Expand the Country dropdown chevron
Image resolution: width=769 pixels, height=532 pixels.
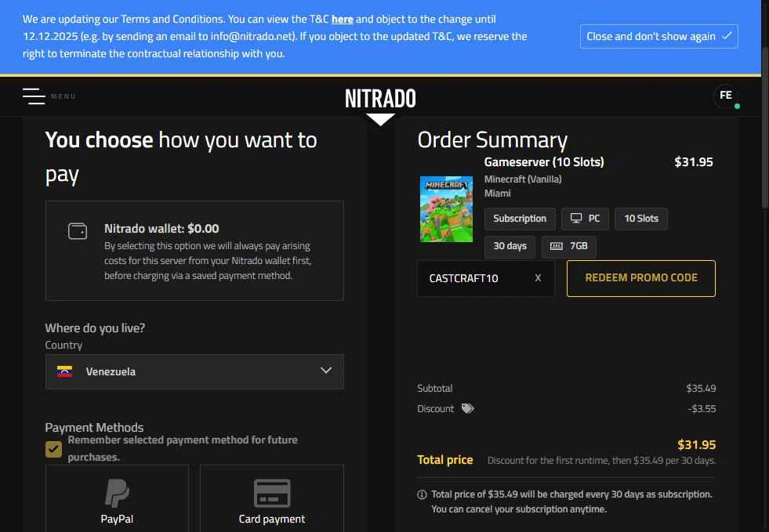[x=326, y=370]
